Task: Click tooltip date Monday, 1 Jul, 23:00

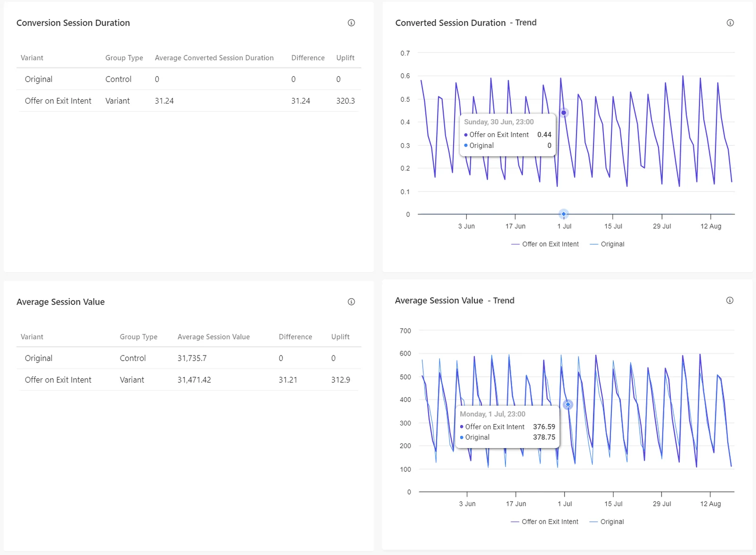Action: coord(492,414)
